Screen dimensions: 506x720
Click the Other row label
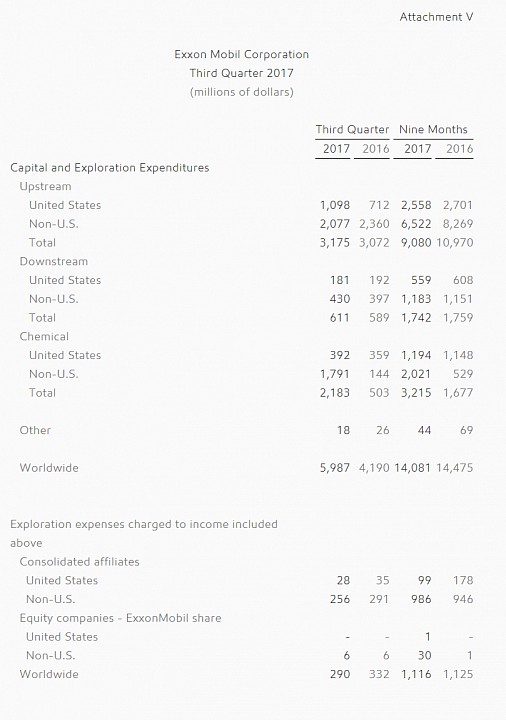point(35,430)
